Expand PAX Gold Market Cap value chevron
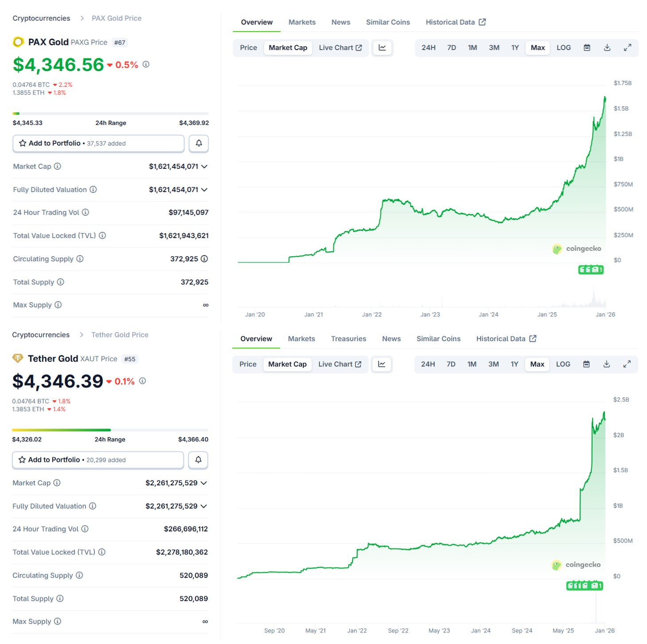This screenshot has height=644, width=647. pyautogui.click(x=204, y=167)
